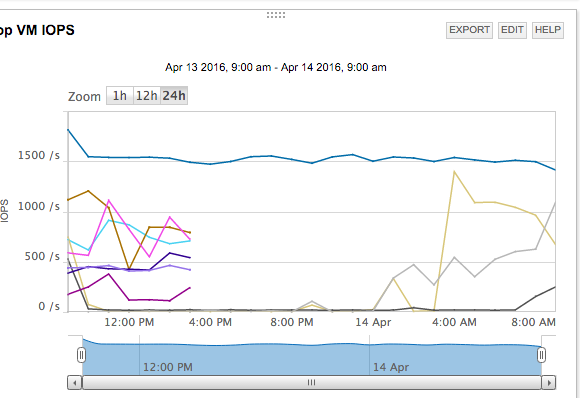The width and height of the screenshot is (580, 398).
Task: Click the 1000 /s axis label
Action: [39, 206]
